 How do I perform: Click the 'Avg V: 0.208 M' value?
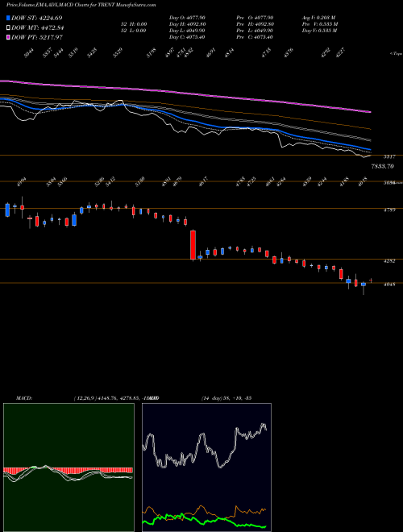[x=319, y=18]
